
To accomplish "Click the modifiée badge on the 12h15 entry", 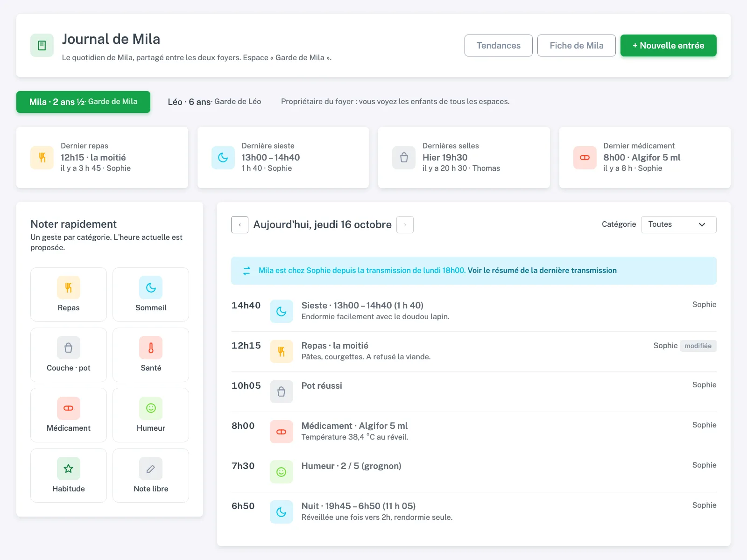I will click(x=698, y=346).
